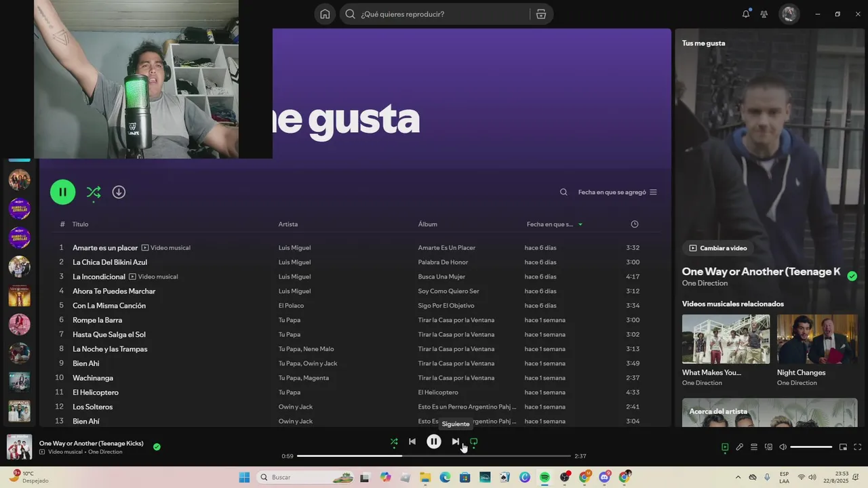Sort by the duration clock icon column
Image resolution: width=868 pixels, height=488 pixels.
point(635,224)
